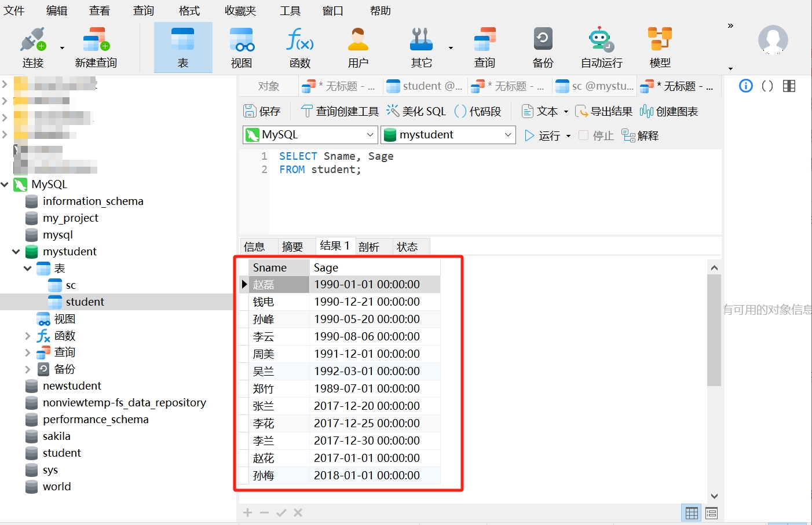Collapse the mystudent database tree node
Screen dimensions: 812x525
[x=16, y=252]
